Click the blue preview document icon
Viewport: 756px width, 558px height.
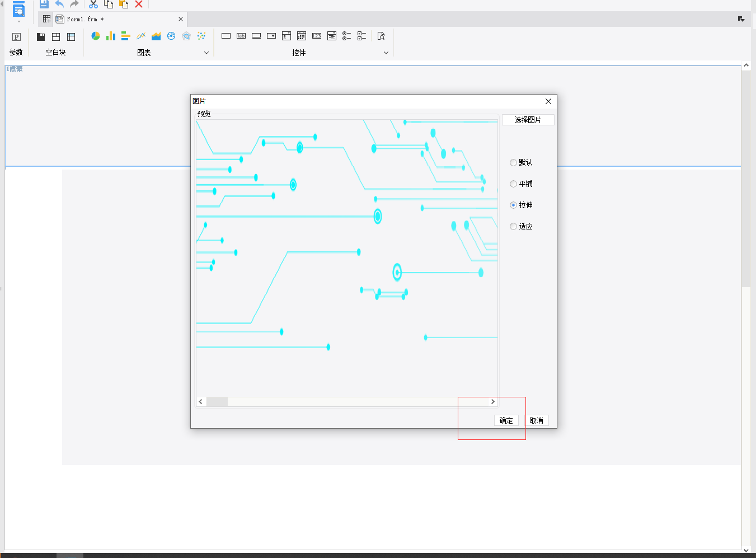[18, 9]
